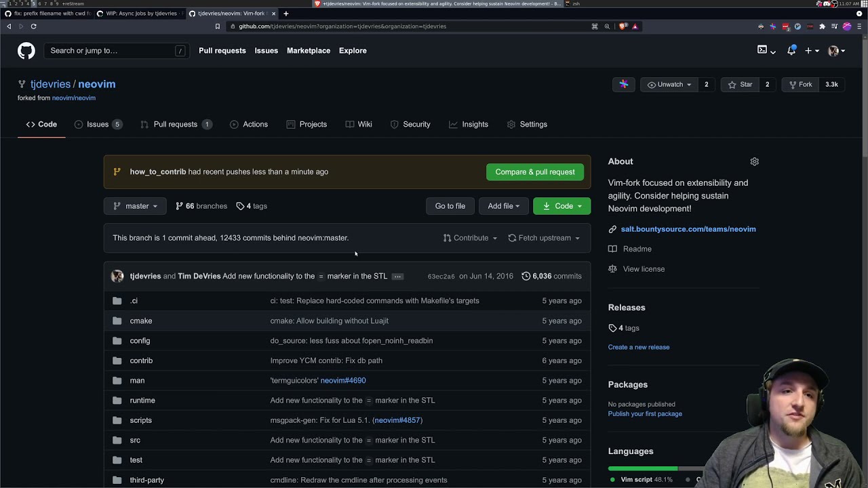Open the master branch selector

click(x=135, y=206)
